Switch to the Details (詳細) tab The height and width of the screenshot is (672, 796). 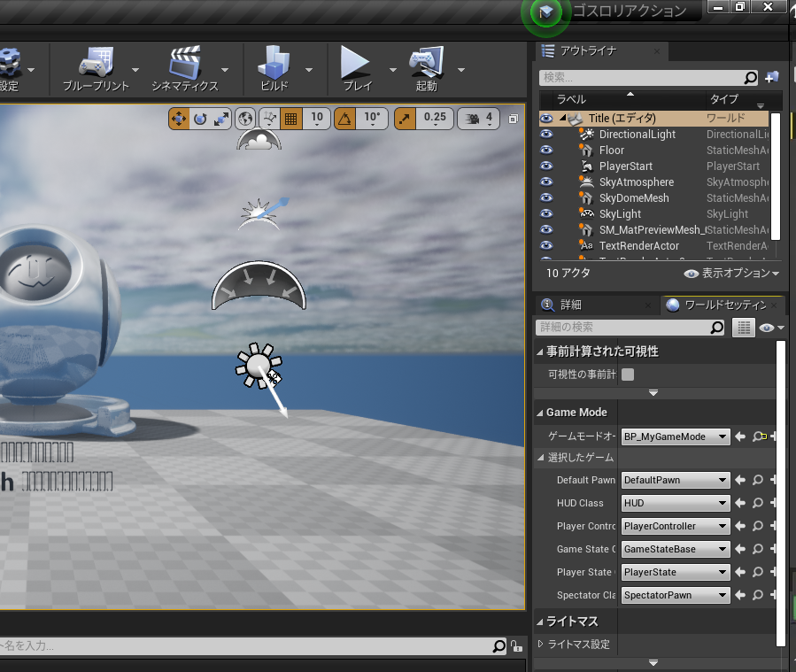570,305
